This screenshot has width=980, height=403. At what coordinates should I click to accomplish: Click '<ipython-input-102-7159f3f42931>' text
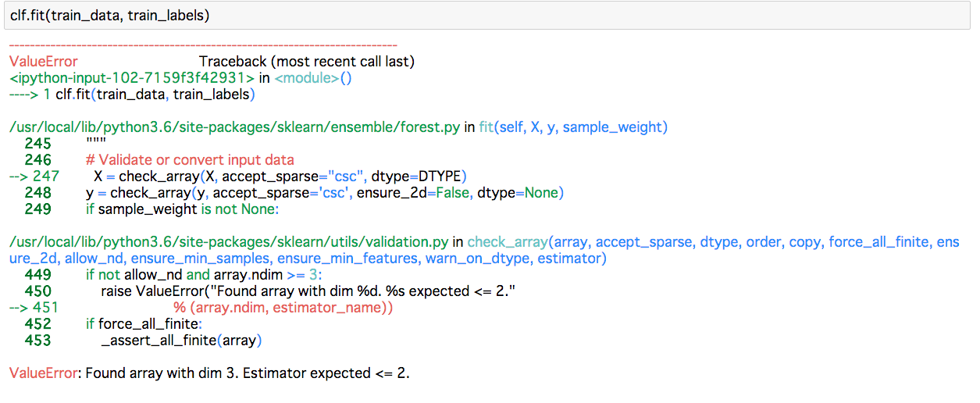pyautogui.click(x=132, y=78)
